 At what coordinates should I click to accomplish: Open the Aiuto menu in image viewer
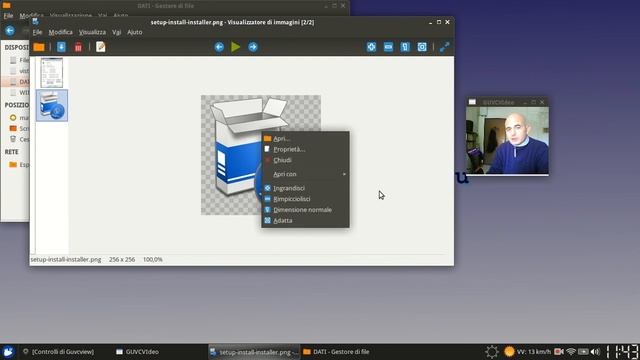pos(135,32)
